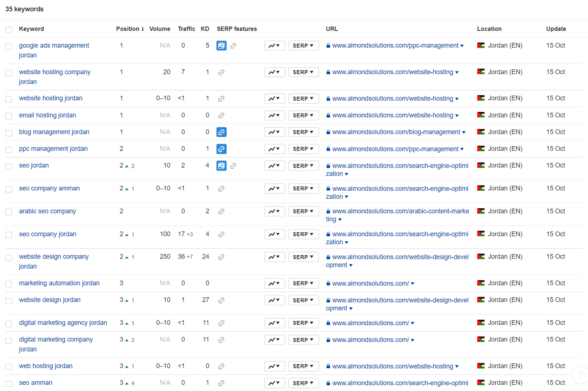This screenshot has height=391, width=588.
Task: Visit the almondsolutions.com/blog-management URL
Action: tap(396, 132)
